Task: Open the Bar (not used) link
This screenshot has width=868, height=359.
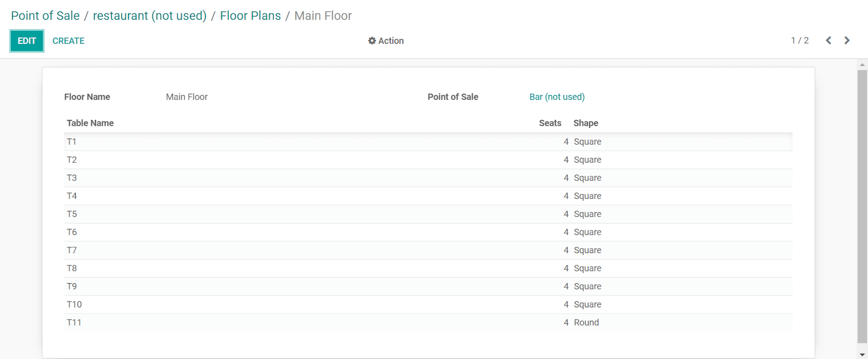Action: 557,97
